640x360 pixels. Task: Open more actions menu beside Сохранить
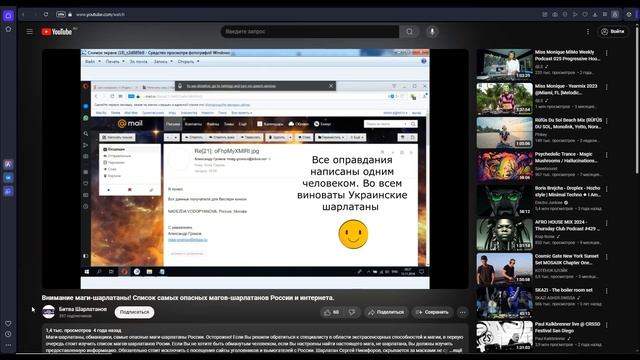tap(462, 312)
